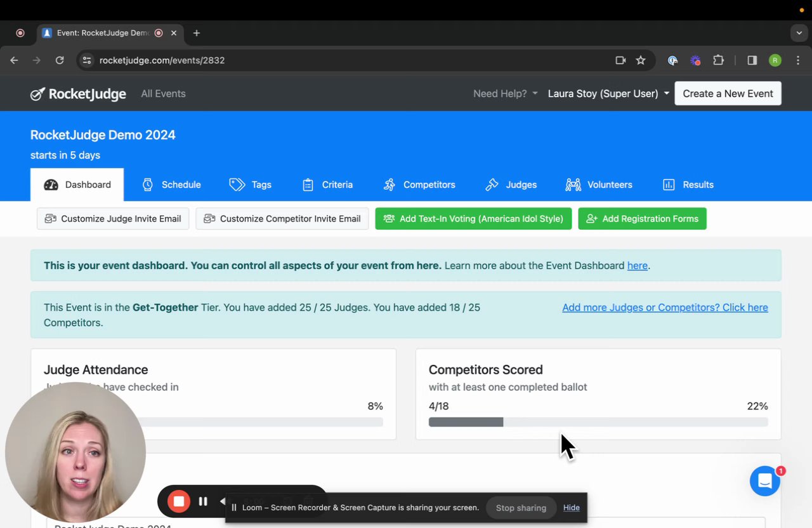Close the RocketJudge Demo browser tab
Screen dimensions: 812x528
(174, 33)
